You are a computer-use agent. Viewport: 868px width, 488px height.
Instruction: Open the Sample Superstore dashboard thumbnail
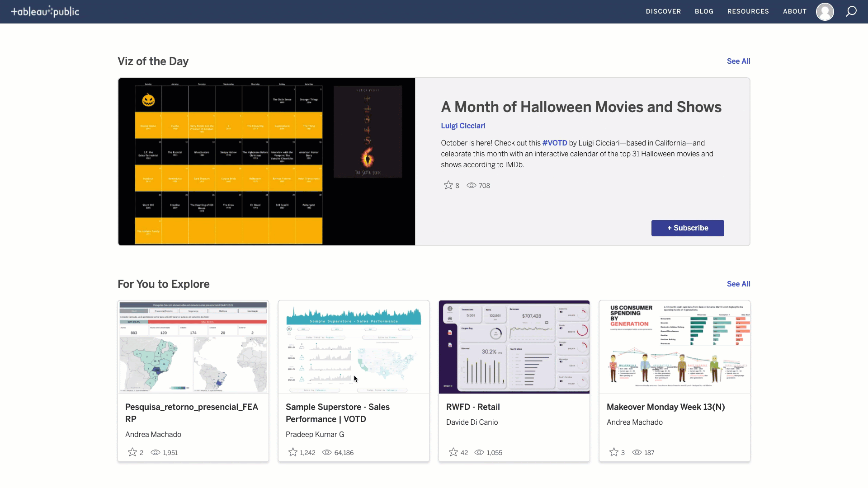354,347
